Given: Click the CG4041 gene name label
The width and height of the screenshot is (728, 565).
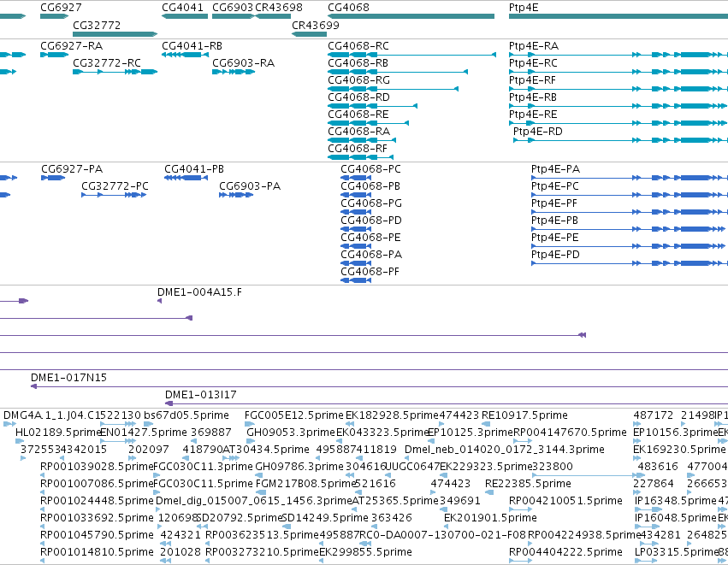Looking at the screenshot, I should (182, 8).
